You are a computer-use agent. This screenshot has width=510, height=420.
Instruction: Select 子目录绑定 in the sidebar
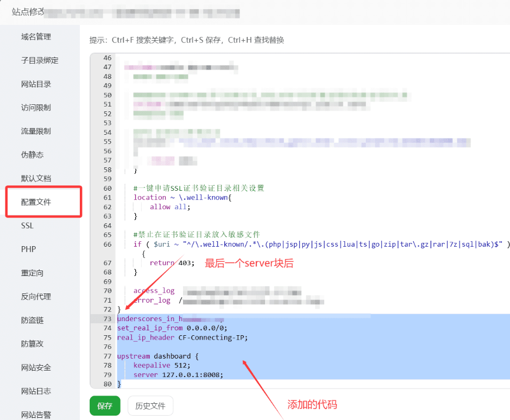[40, 60]
